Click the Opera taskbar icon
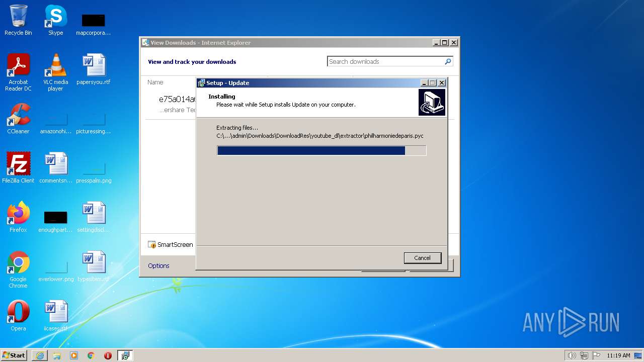Image resolution: width=644 pixels, height=362 pixels. tap(108, 355)
